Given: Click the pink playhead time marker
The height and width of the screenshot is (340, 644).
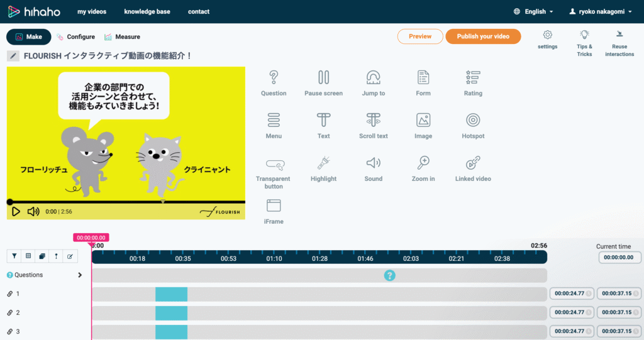Looking at the screenshot, I should (x=91, y=238).
